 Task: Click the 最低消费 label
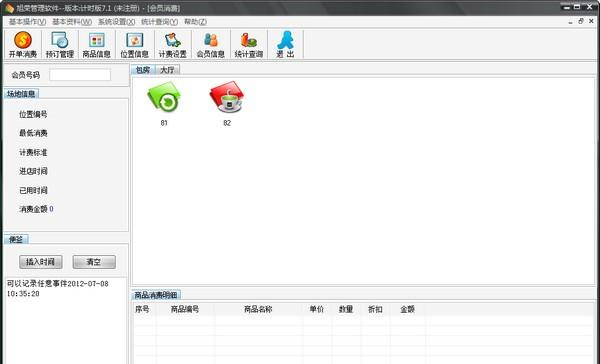[33, 133]
